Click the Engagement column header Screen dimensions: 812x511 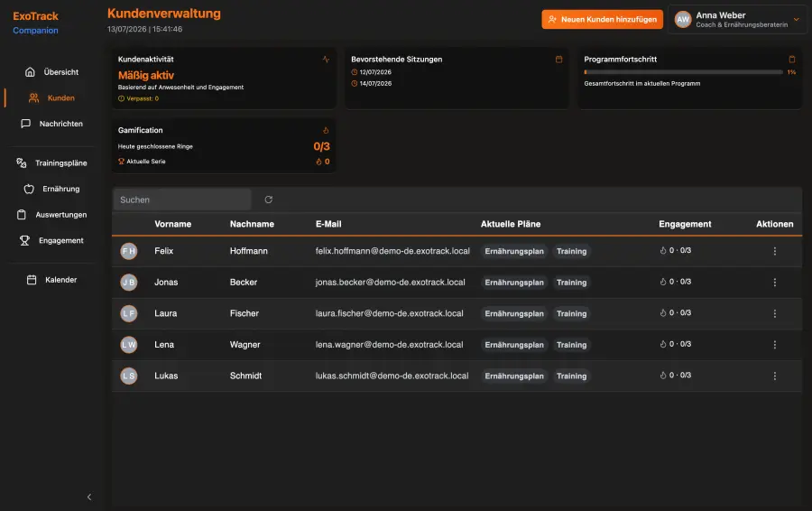pyautogui.click(x=685, y=224)
